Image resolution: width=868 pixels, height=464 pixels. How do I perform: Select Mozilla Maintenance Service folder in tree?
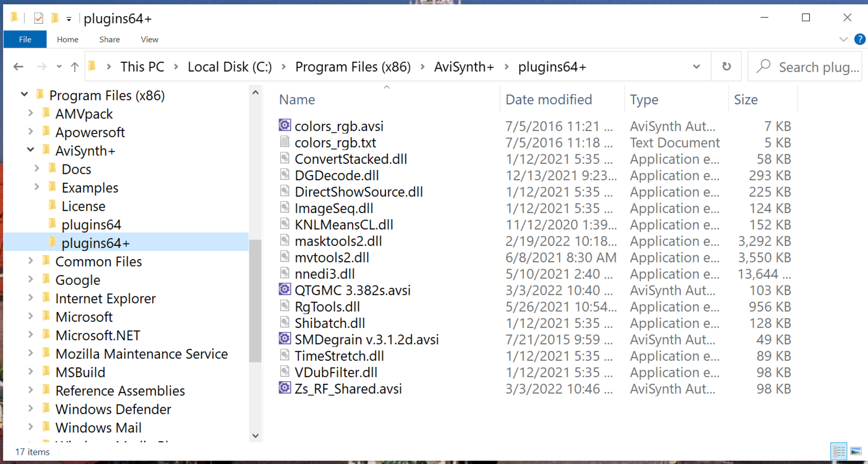[x=141, y=354]
